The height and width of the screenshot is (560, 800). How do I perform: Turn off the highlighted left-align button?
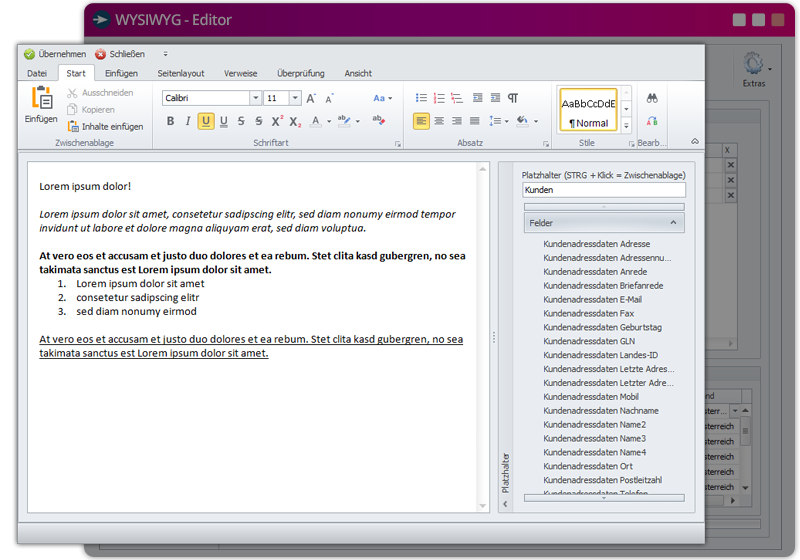click(x=421, y=121)
